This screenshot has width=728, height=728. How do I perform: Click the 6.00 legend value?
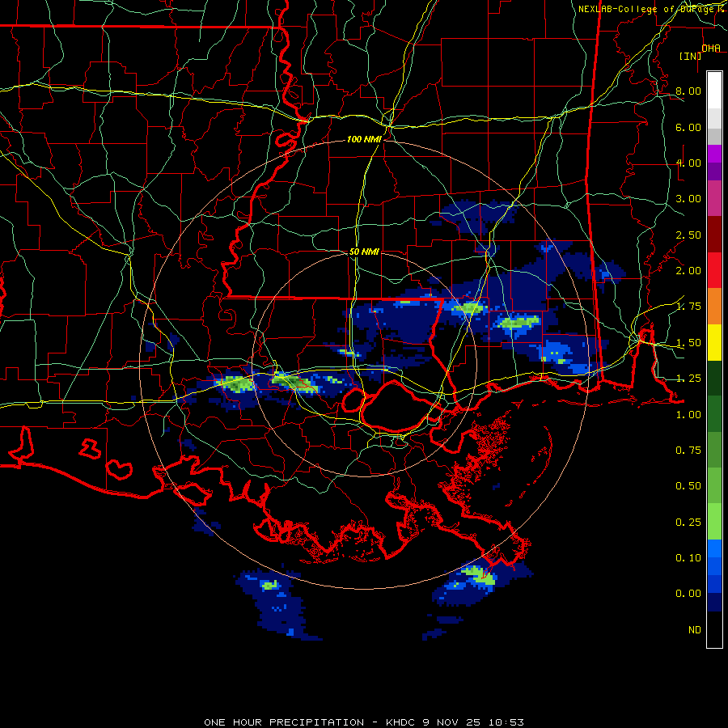click(688, 127)
